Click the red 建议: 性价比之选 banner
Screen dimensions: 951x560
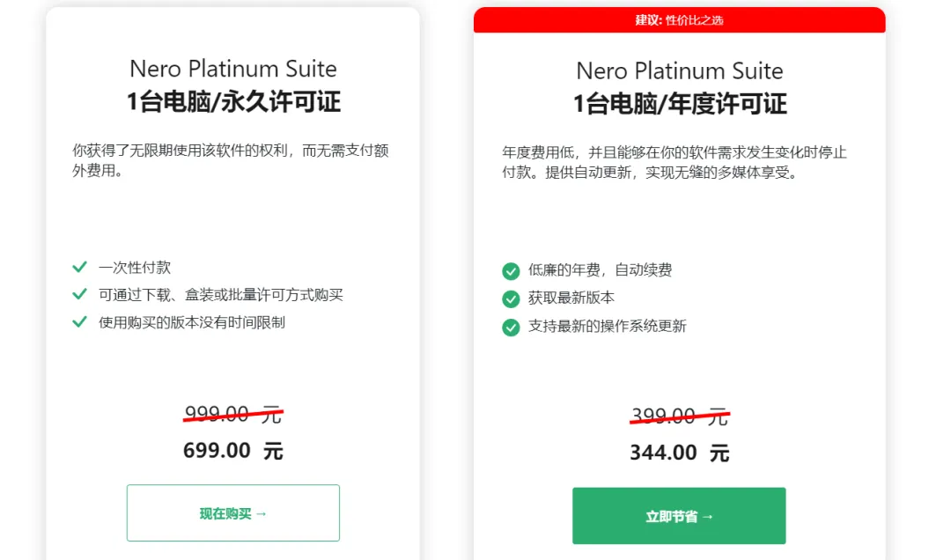pos(679,20)
